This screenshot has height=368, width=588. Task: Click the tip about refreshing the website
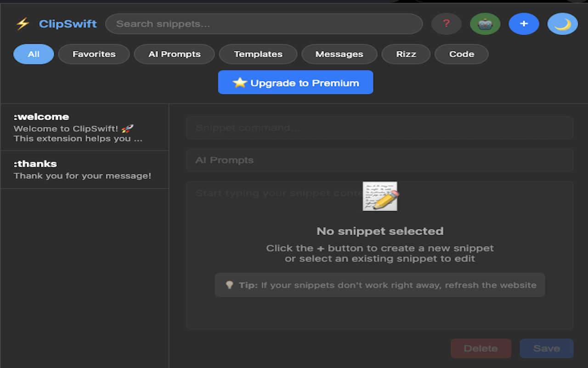pyautogui.click(x=380, y=285)
